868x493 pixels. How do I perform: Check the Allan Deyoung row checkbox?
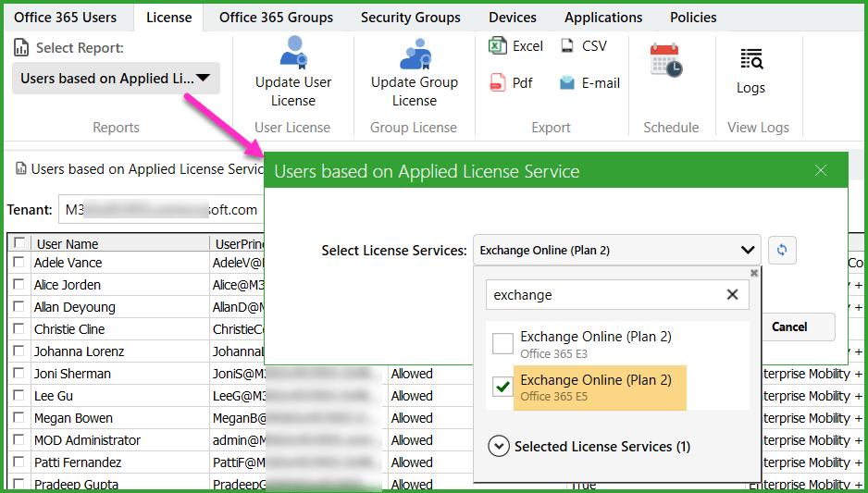(19, 306)
